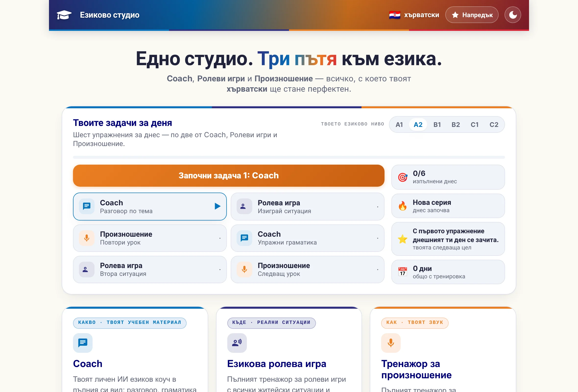Open the Произношение Повтори урок task
Viewport: 578px width, 392px height.
point(150,238)
